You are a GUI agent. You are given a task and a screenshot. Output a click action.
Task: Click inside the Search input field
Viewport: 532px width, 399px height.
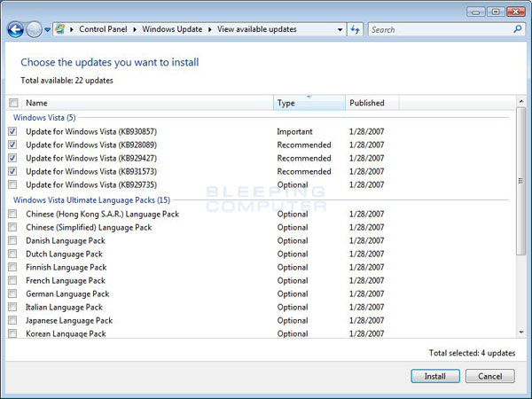(439, 29)
